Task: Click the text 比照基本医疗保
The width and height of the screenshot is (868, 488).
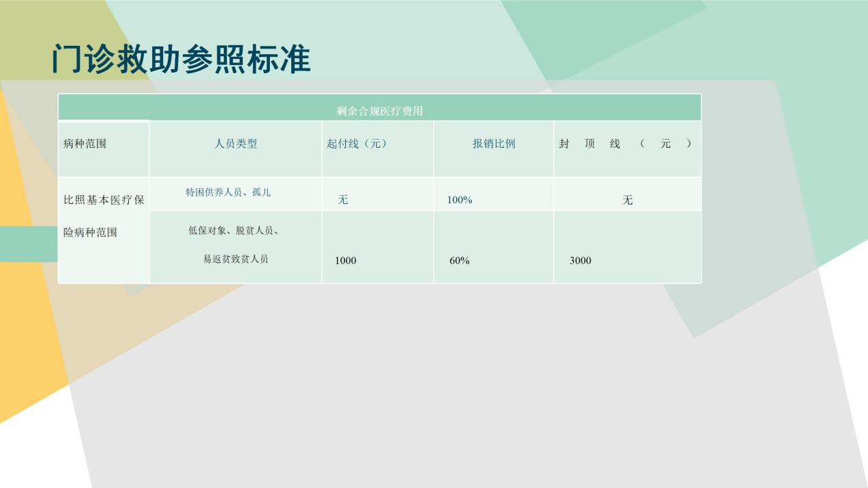Action: pos(104,200)
